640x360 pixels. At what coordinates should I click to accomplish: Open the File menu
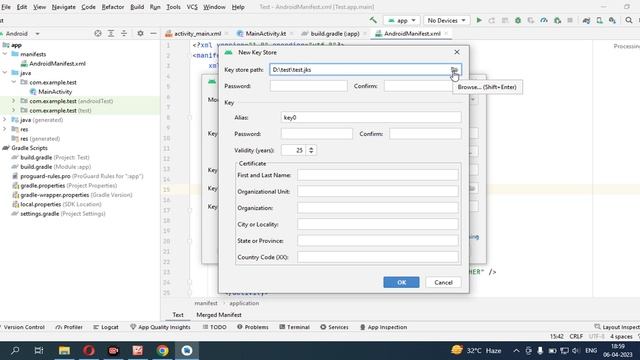[x=6, y=7]
